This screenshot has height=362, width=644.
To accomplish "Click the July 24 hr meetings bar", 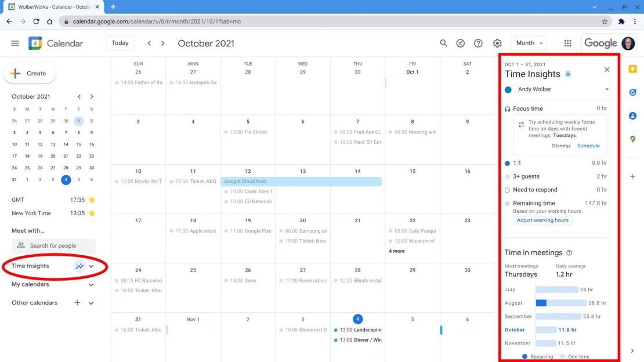I will point(557,289).
